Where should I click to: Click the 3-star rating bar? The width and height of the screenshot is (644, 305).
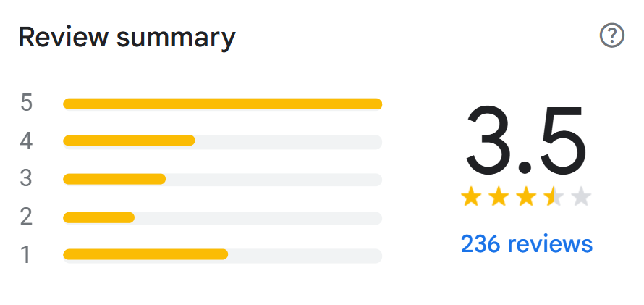tap(222, 179)
